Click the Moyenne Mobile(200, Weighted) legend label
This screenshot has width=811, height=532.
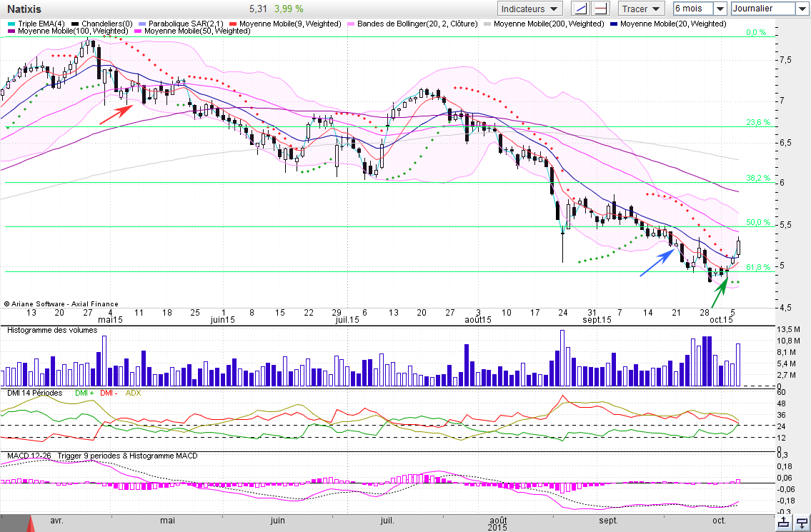pyautogui.click(x=549, y=24)
